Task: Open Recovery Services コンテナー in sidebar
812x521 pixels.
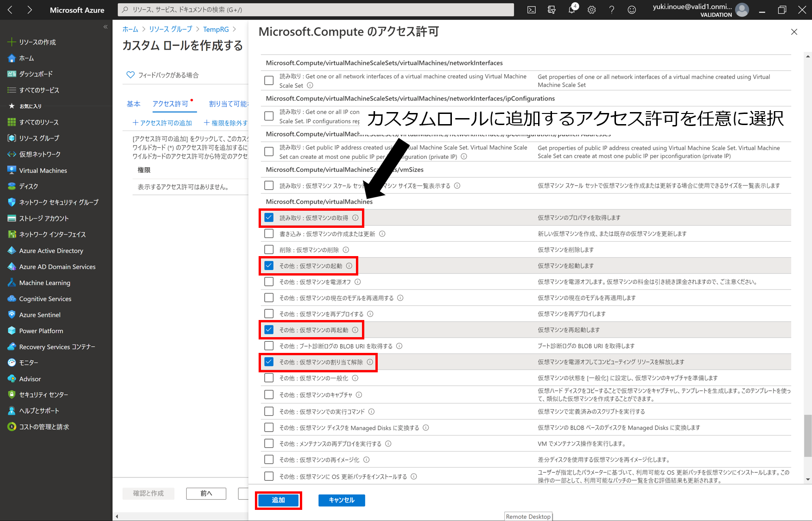Action: click(x=57, y=347)
